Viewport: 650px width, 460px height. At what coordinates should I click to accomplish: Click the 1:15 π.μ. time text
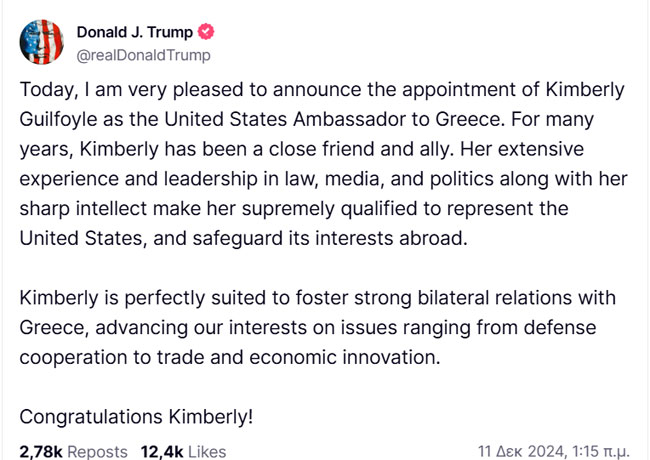601,451
